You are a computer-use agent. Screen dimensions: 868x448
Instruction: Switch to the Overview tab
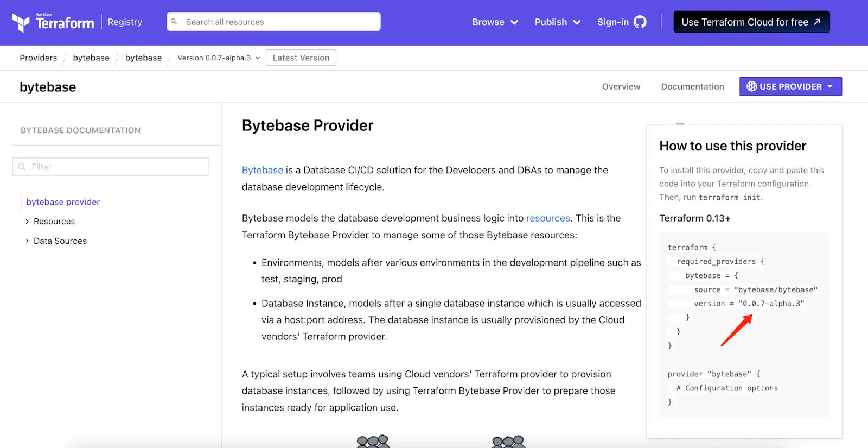621,86
